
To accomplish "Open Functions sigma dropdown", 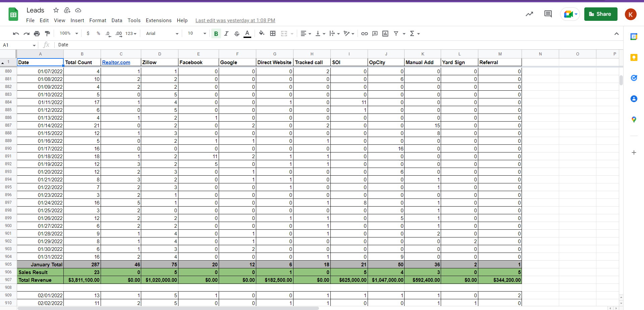I will (x=415, y=34).
